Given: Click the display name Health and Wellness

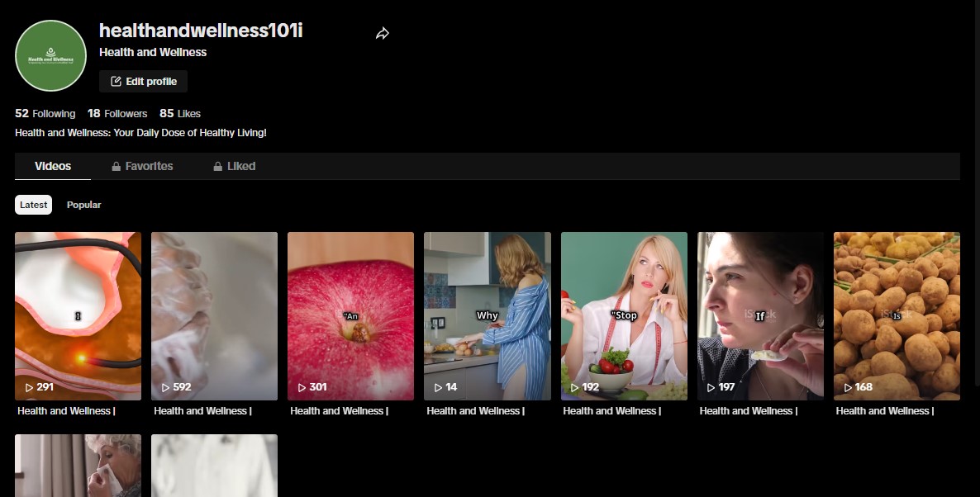Looking at the screenshot, I should coord(153,53).
